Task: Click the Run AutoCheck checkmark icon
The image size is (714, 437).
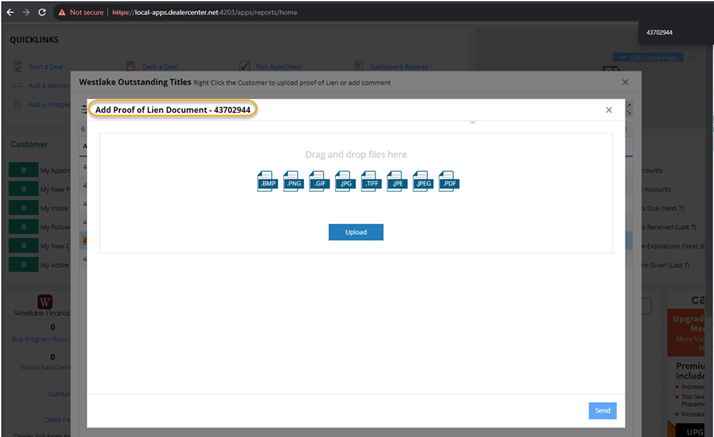Action: click(x=245, y=66)
